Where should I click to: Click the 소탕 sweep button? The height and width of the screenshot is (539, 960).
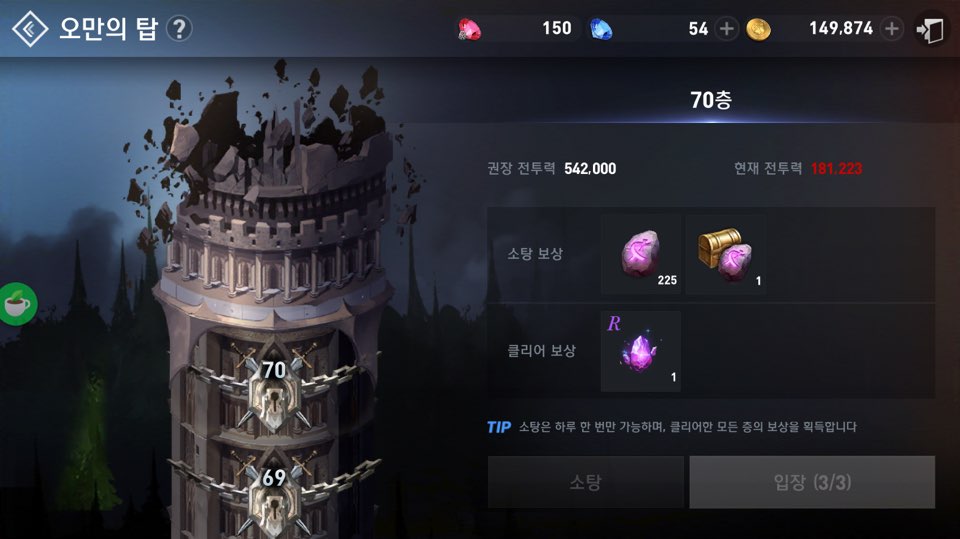[x=585, y=482]
